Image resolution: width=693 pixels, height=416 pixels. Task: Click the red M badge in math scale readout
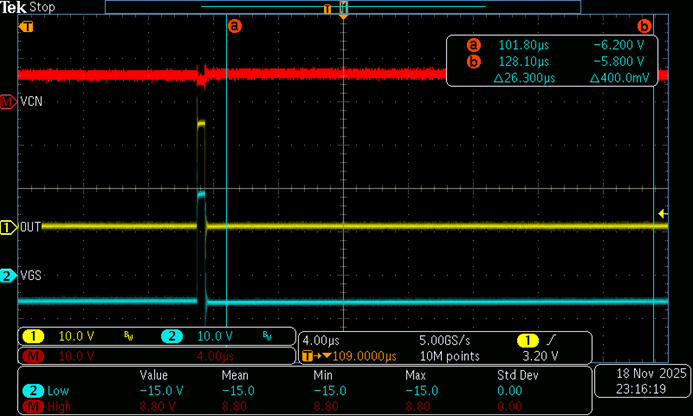(33, 356)
